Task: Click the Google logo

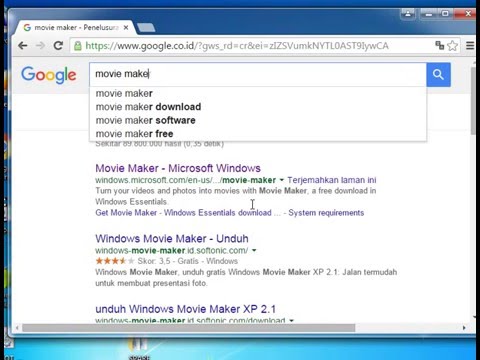Action: [x=49, y=75]
